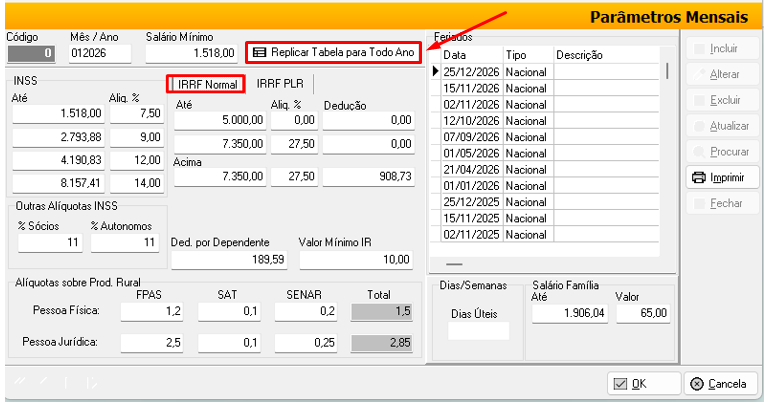Click Replicar Tabela para Todo Ano
The width and height of the screenshot is (768, 406).
pos(333,51)
